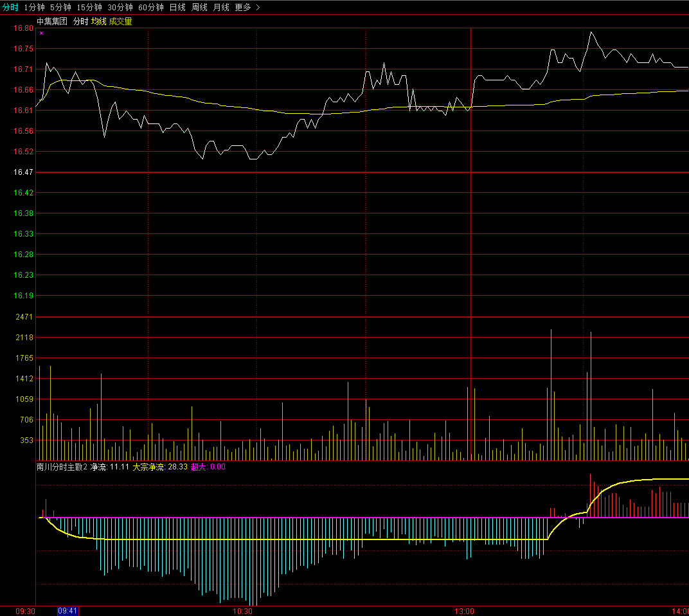Select the 5分钟 period tab
This screenshot has height=616, width=689.
[x=60, y=8]
